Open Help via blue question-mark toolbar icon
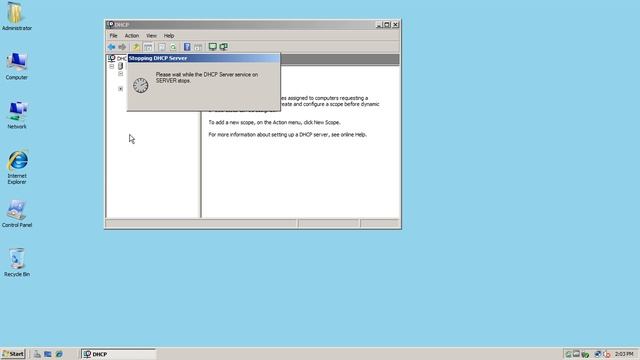Screen dimensions: 640x360 click(187, 47)
